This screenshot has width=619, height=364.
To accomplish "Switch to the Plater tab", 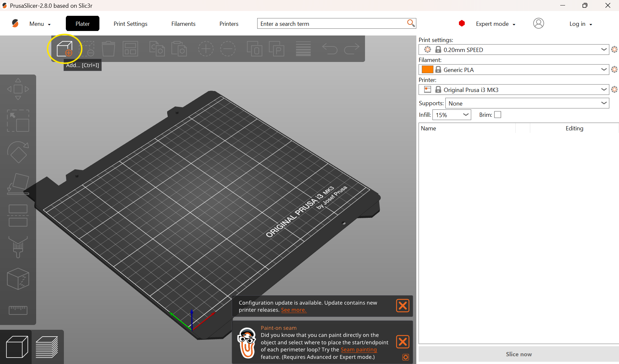I will point(83,24).
